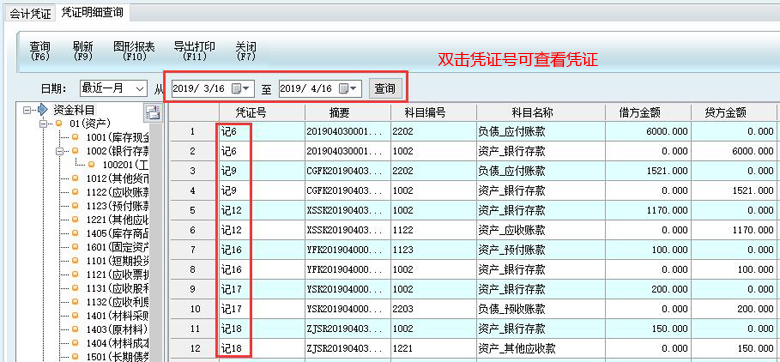Click the 关闭 (F7) toolbar button
The height and width of the screenshot is (362, 780).
[x=246, y=51]
